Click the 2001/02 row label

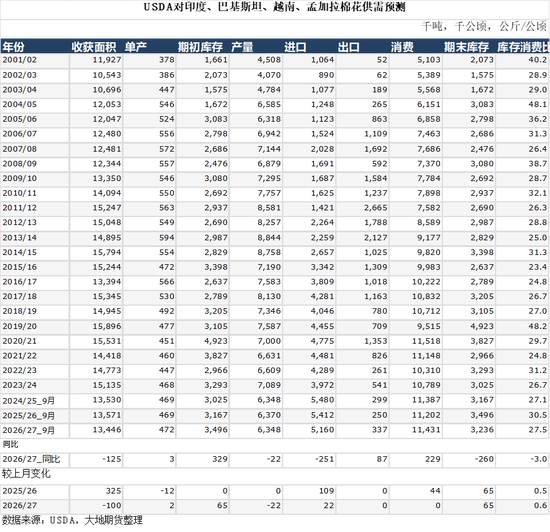tap(20, 60)
